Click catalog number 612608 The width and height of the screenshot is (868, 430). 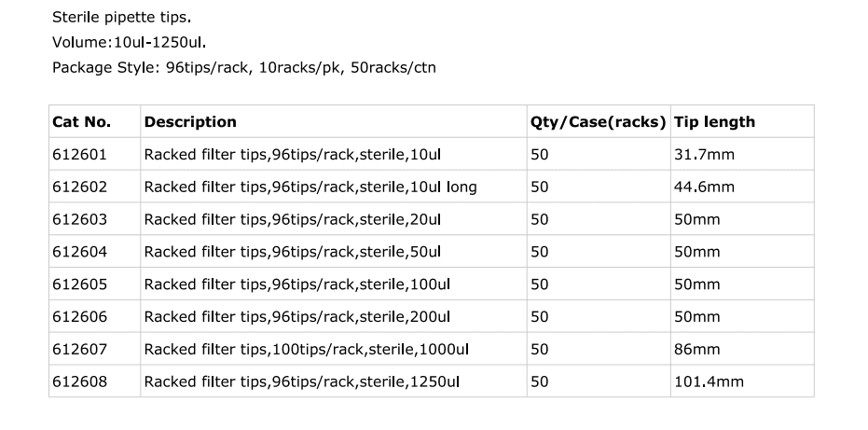[79, 381]
